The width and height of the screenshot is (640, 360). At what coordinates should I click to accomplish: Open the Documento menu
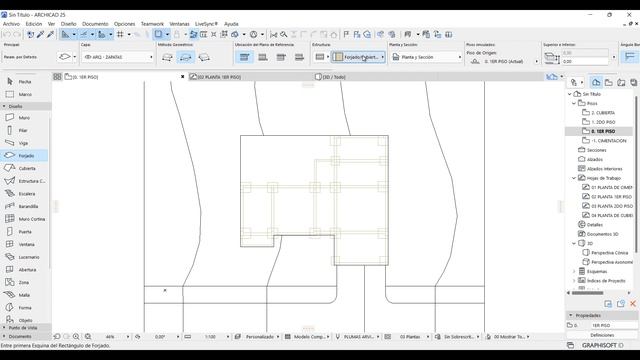point(95,24)
